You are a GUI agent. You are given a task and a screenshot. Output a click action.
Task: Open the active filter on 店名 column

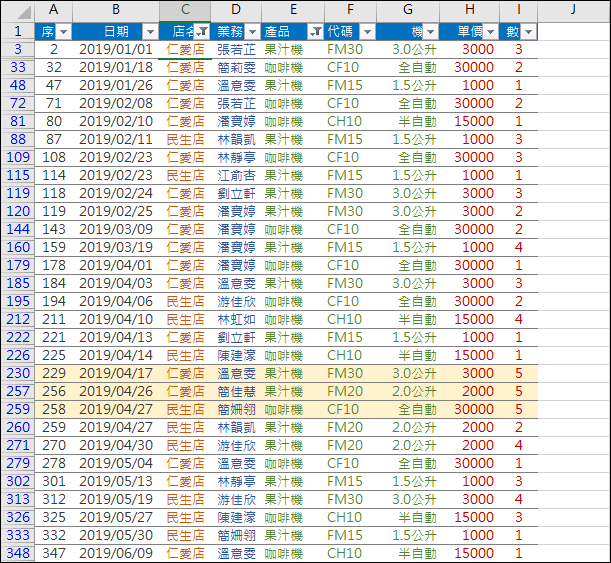click(x=202, y=32)
